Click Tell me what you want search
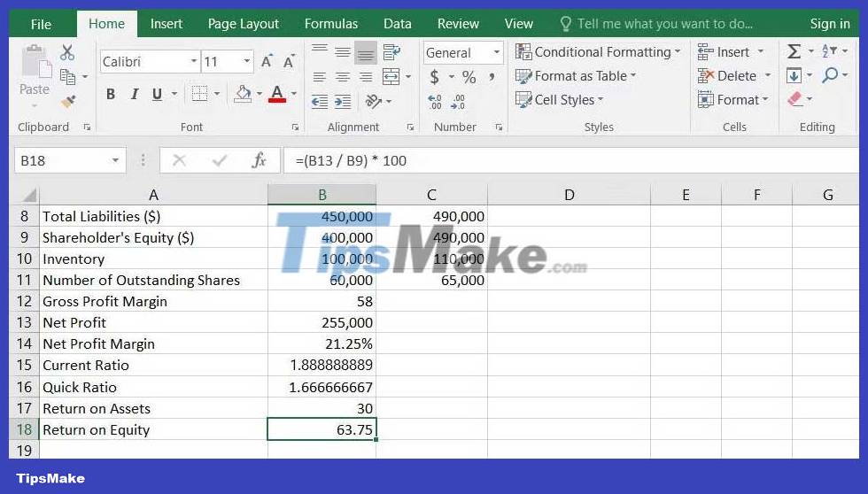868x494 pixels. 656,24
